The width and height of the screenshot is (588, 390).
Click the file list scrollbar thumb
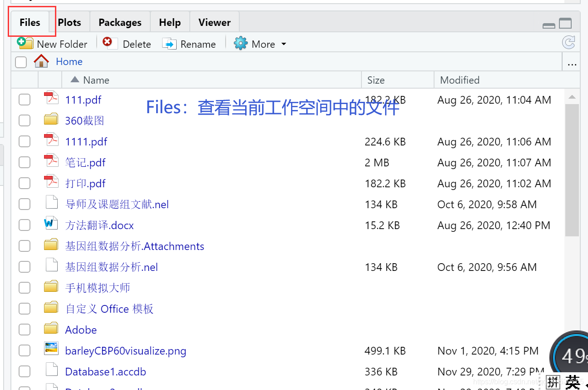click(572, 170)
